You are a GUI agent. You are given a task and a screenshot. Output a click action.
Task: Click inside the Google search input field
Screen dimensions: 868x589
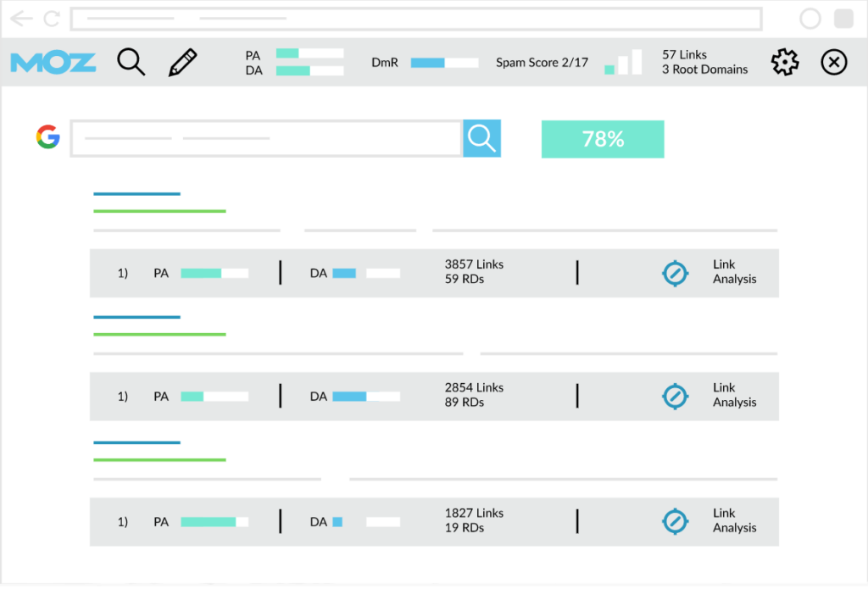tap(263, 138)
